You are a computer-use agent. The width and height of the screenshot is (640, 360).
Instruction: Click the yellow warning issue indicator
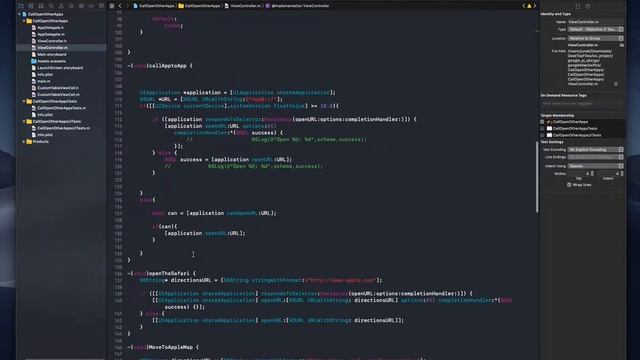529,6
